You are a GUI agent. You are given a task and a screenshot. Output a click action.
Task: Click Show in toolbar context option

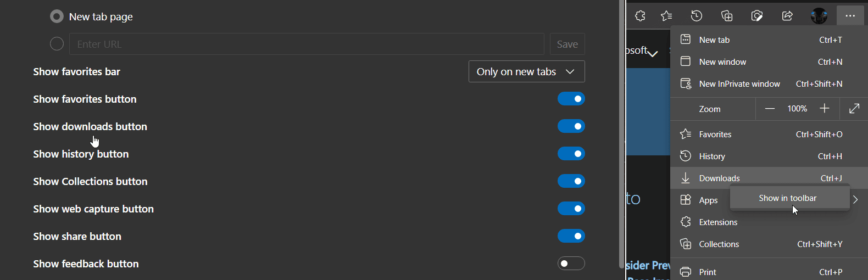pos(787,198)
